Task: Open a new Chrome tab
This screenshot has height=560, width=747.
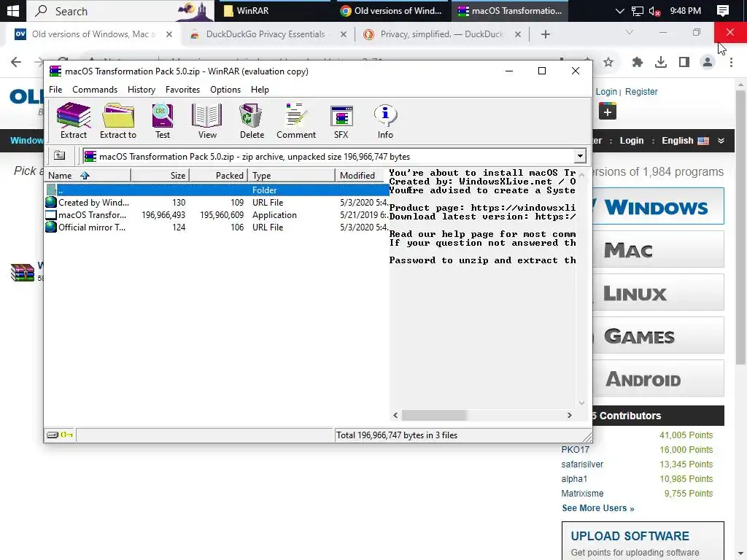Action: 546,34
